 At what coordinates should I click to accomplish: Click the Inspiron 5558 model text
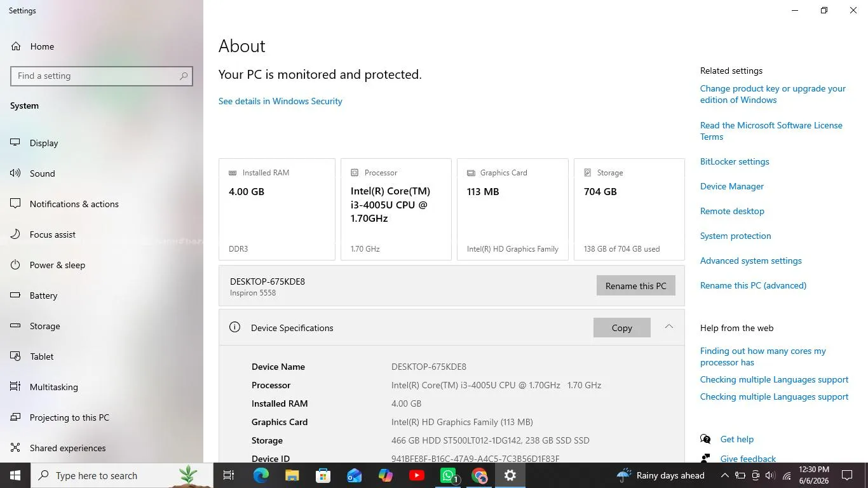click(x=253, y=293)
